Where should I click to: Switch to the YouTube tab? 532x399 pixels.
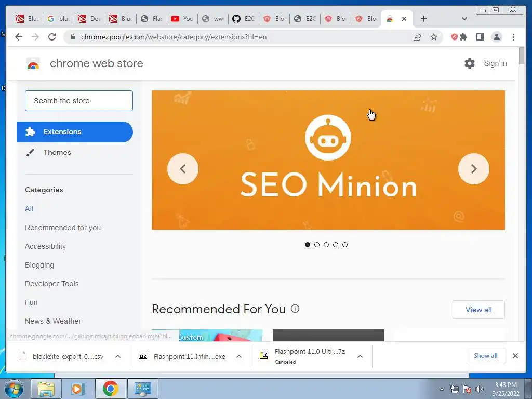(x=182, y=19)
